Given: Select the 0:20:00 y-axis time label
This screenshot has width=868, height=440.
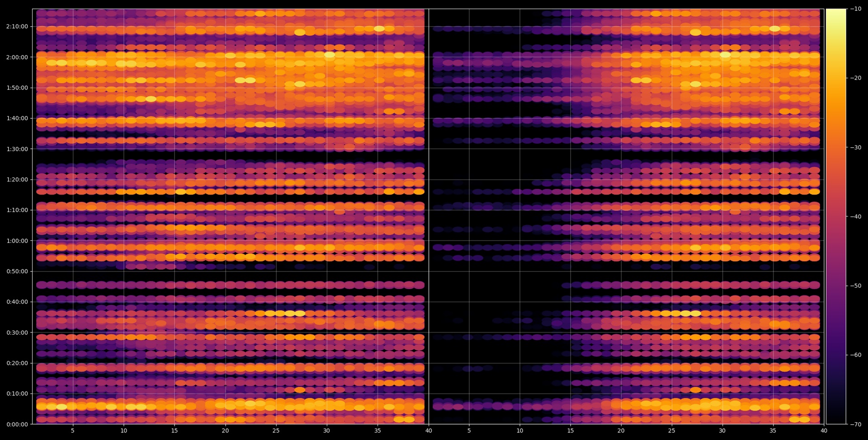Looking at the screenshot, I should pyautogui.click(x=17, y=363).
